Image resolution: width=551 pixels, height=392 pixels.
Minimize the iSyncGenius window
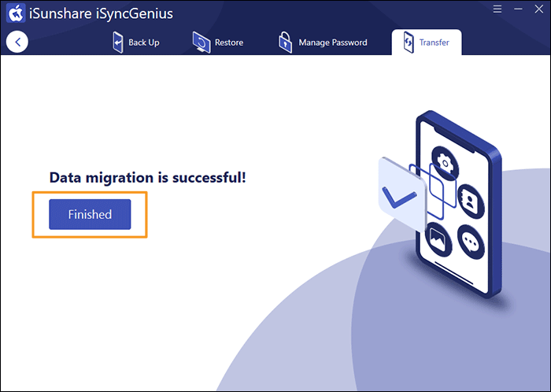(518, 9)
